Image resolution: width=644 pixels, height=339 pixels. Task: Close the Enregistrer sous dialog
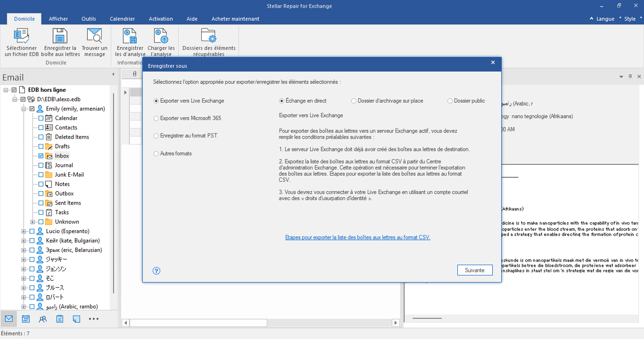(x=493, y=63)
